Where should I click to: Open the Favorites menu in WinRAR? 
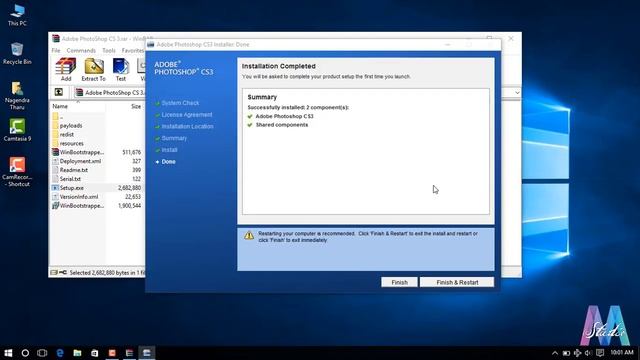click(x=133, y=50)
